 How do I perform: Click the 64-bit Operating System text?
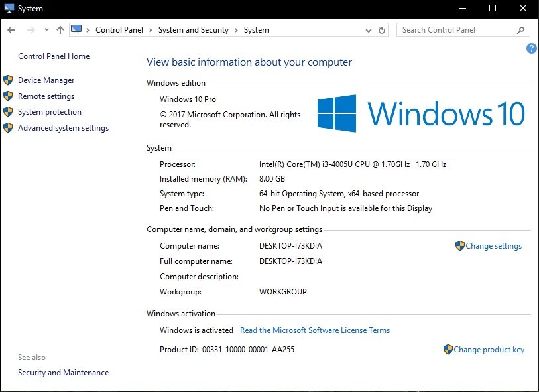(339, 194)
